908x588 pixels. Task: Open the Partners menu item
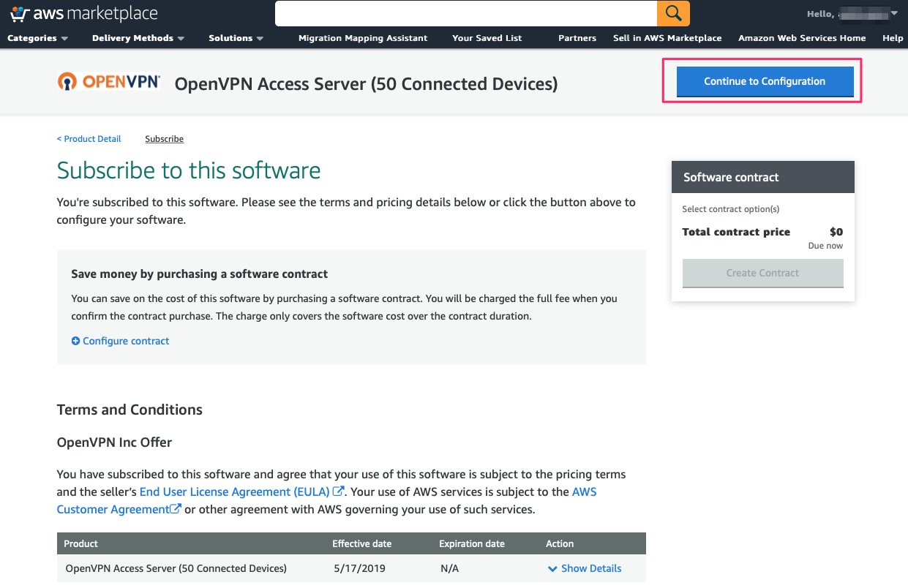tap(577, 38)
